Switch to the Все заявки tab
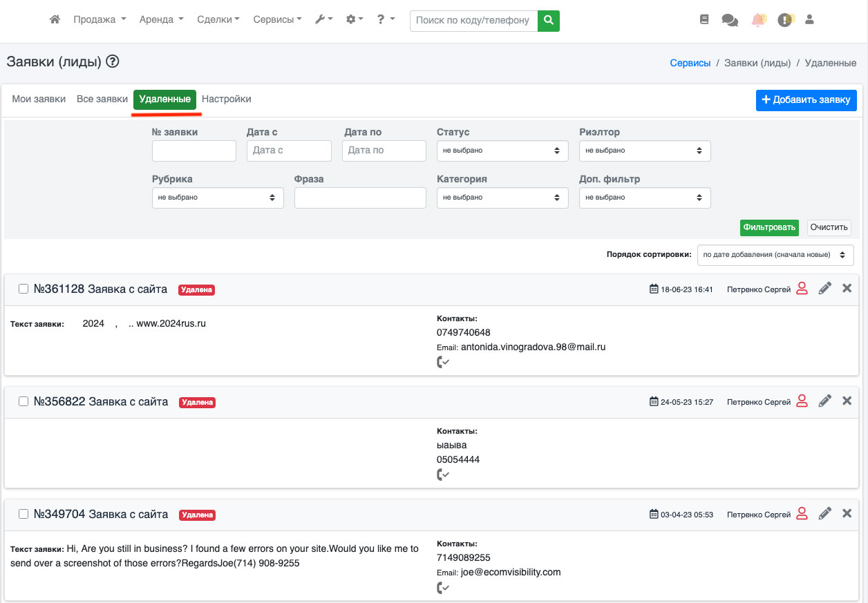This screenshot has height=603, width=868. click(x=102, y=99)
